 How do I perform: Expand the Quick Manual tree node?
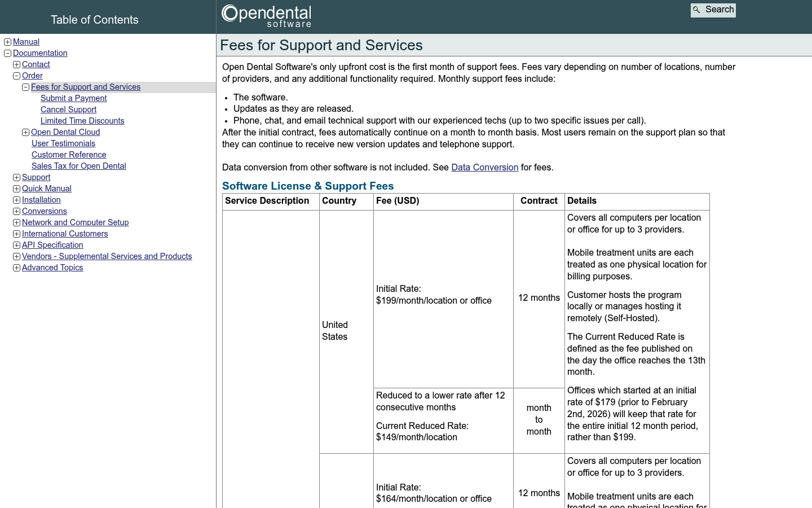tap(16, 189)
